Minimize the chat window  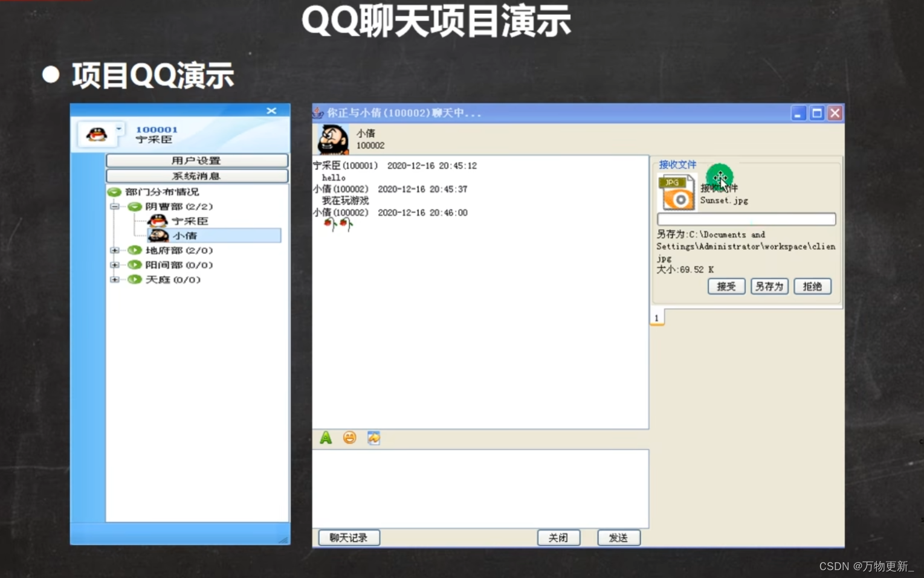pyautogui.click(x=798, y=113)
